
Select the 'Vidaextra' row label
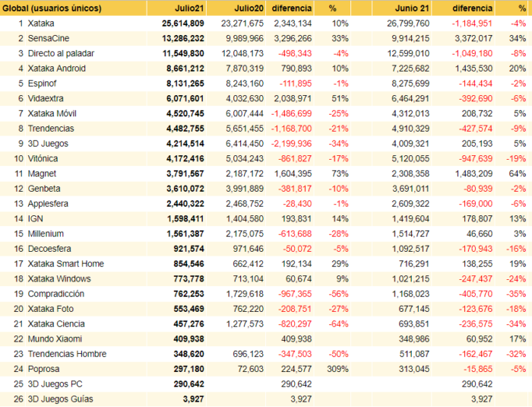tap(46, 99)
